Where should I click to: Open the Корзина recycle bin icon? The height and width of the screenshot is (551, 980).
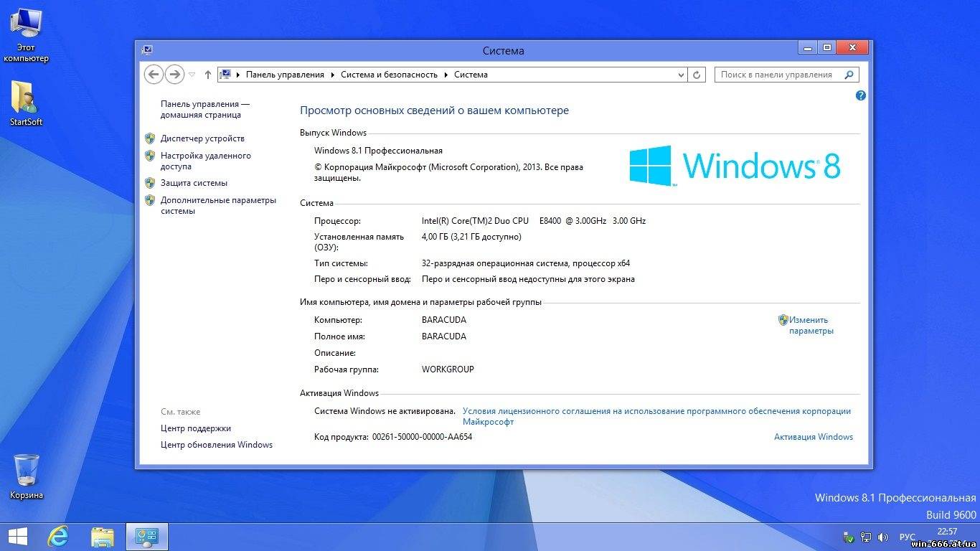[26, 476]
